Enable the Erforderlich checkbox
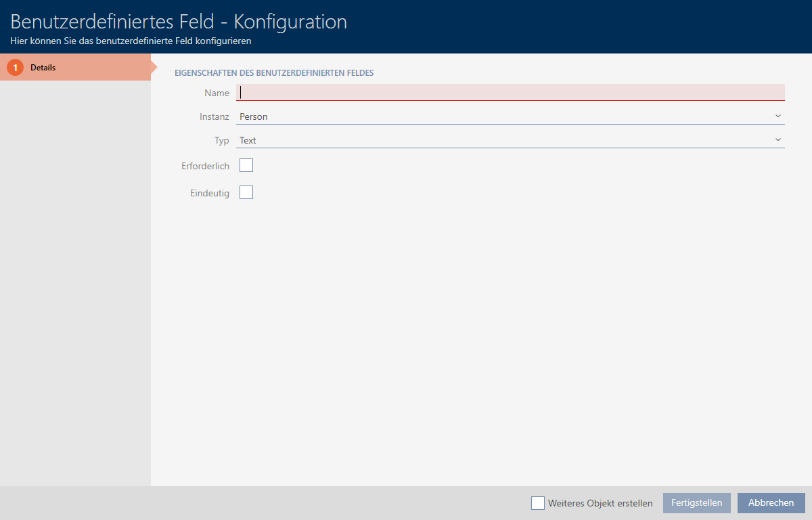The height and width of the screenshot is (520, 812). [246, 165]
